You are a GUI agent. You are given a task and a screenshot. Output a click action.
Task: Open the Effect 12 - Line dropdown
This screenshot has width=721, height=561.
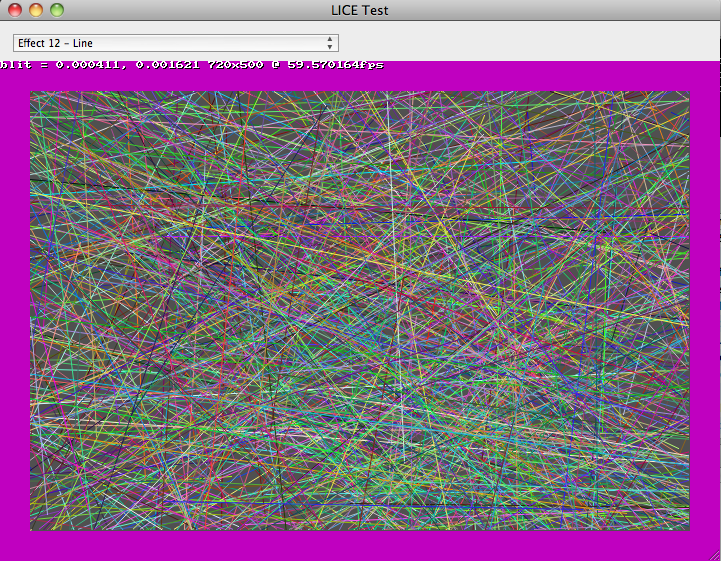coord(175,43)
